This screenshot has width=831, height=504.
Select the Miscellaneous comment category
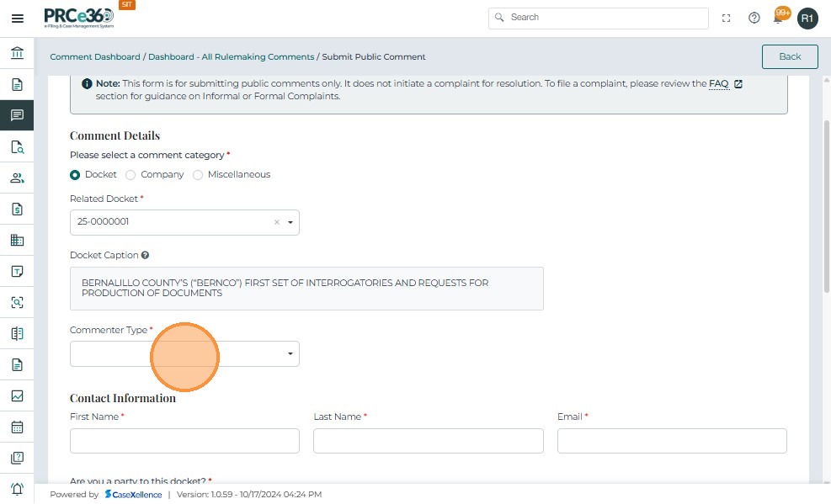pos(199,175)
